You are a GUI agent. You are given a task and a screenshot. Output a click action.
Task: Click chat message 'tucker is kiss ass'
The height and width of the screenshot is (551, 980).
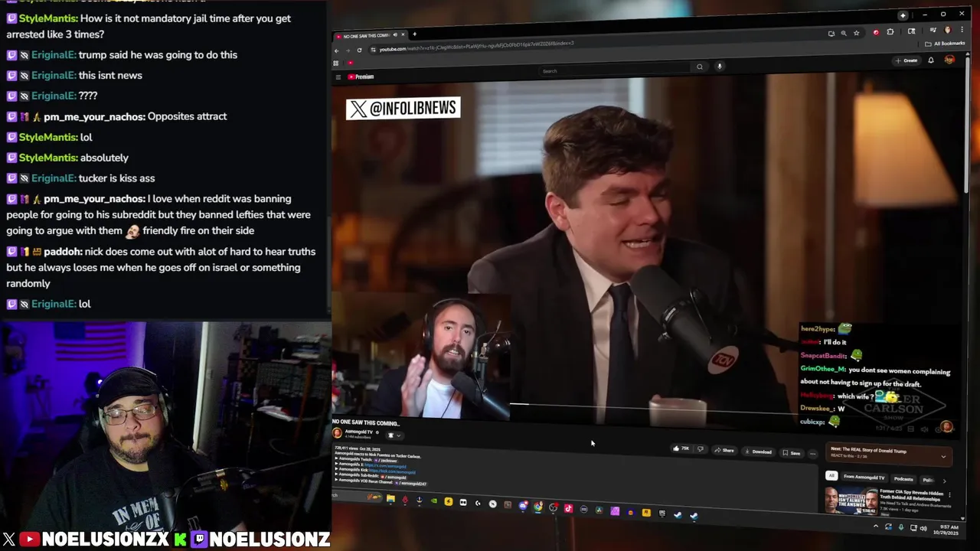[116, 178]
